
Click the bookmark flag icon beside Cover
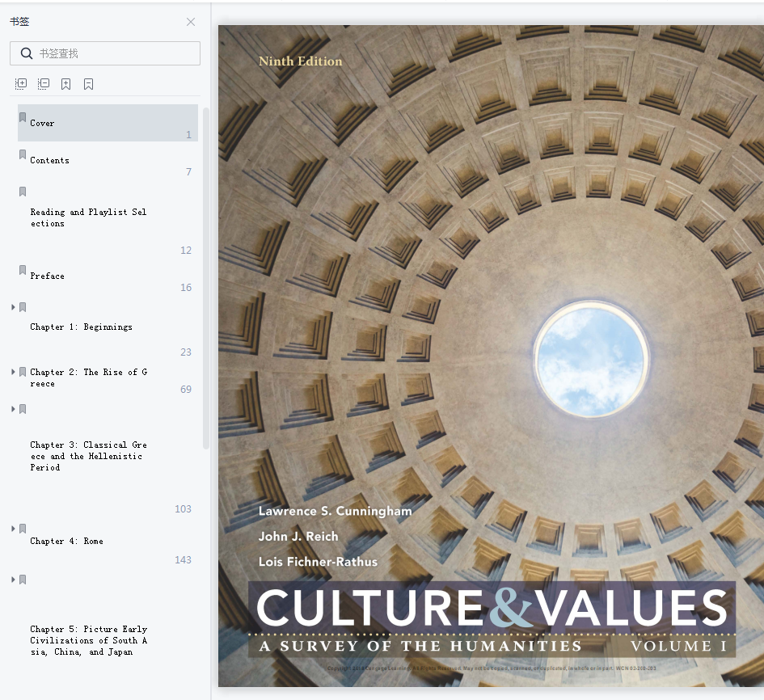[23, 117]
